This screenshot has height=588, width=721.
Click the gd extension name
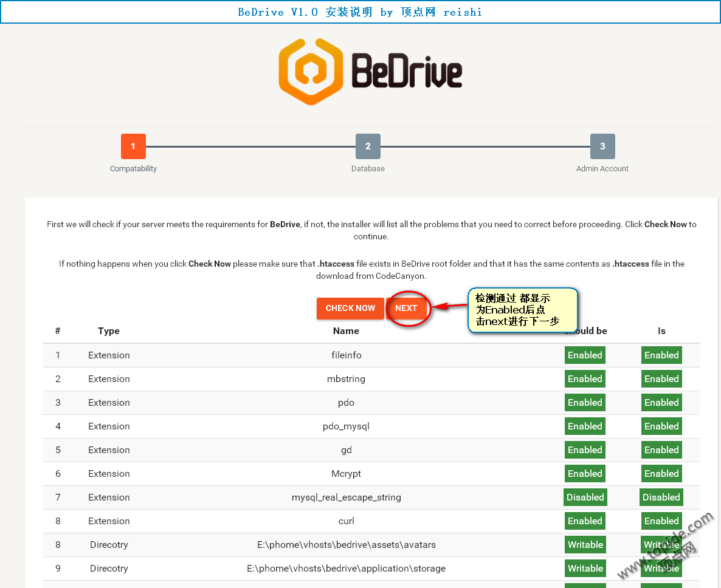(347, 450)
